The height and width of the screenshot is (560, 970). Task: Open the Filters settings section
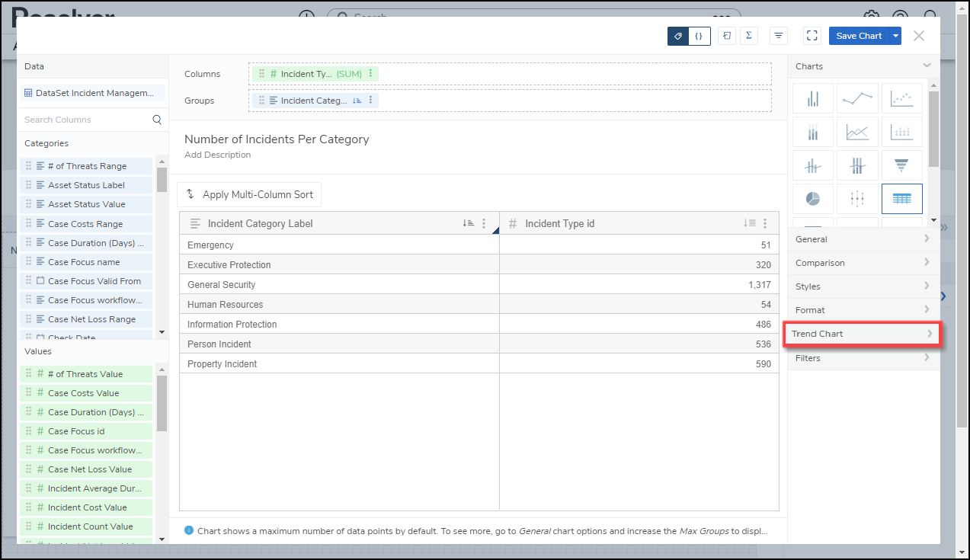click(x=862, y=358)
